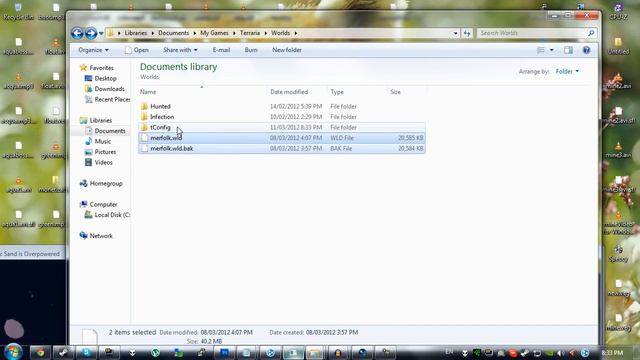Select Libraries in navigation pane
This screenshot has height=360, width=640.
click(100, 120)
